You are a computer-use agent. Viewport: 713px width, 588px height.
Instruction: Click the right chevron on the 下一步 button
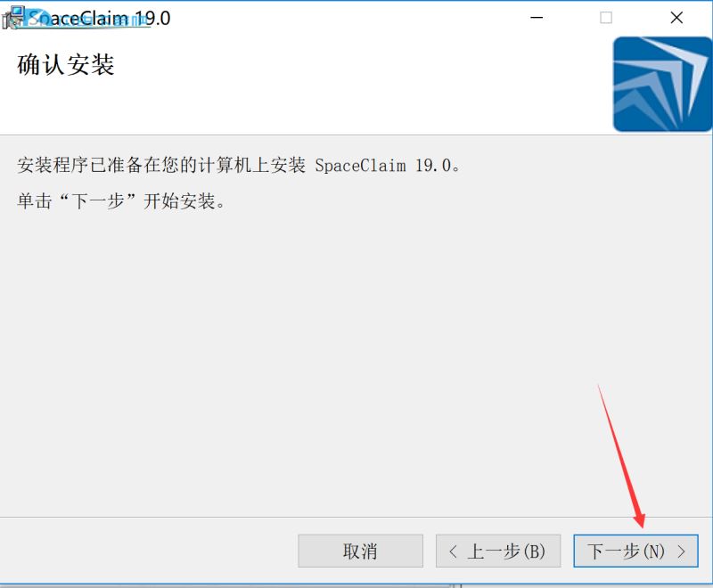681,551
